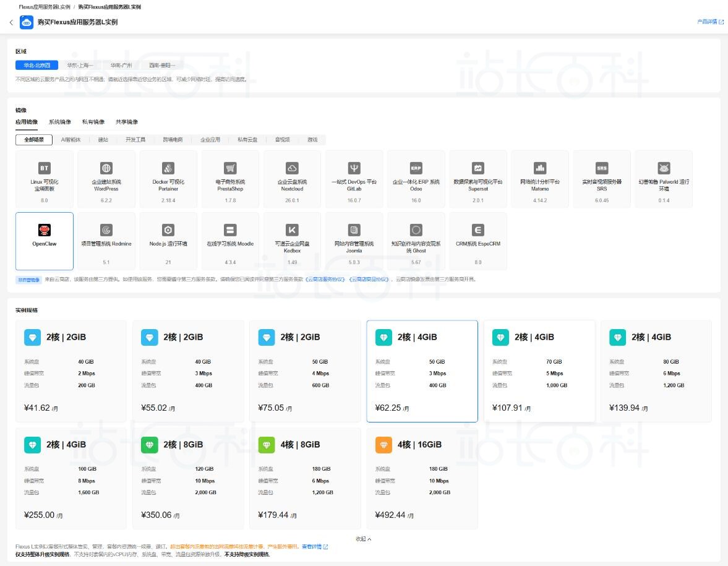Switch region to 西南-贵阳一
The width and height of the screenshot is (728, 566).
(x=162, y=66)
